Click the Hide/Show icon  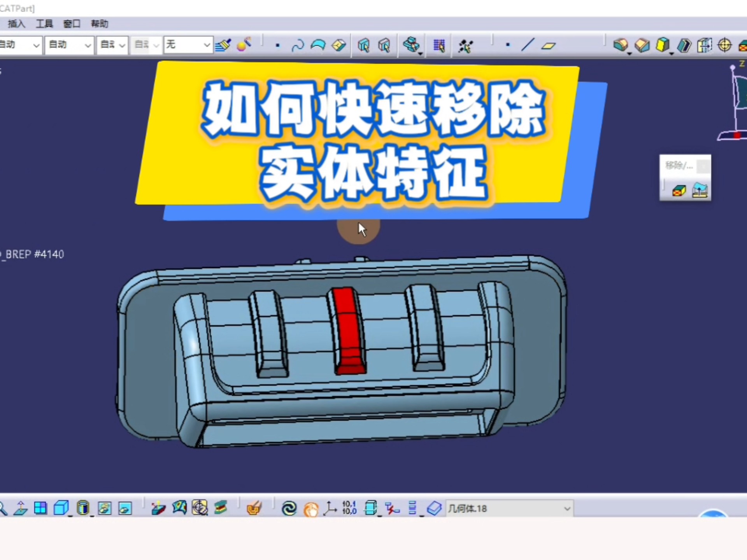[x=104, y=508]
